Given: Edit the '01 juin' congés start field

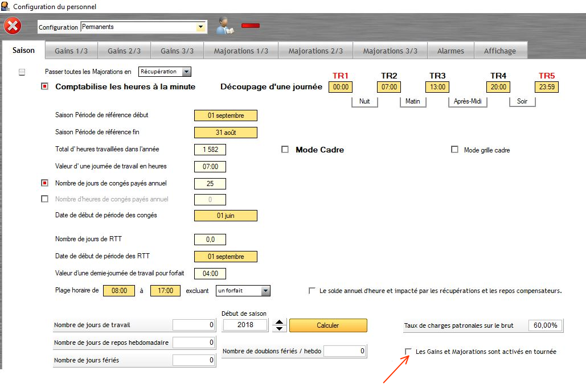Looking at the screenshot, I should coord(226,216).
